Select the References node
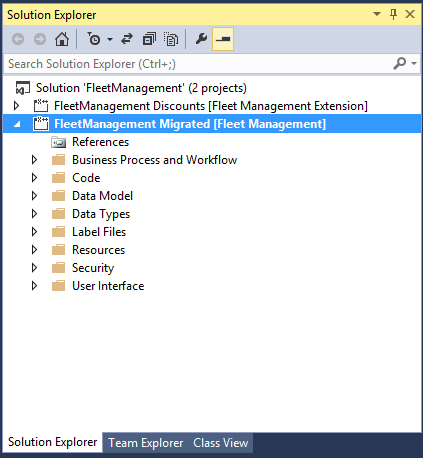This screenshot has width=423, height=458. 100,142
